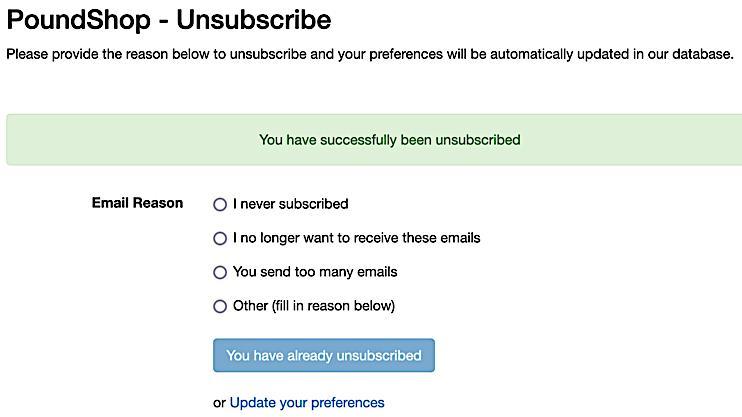The image size is (742, 417).
Task: Click the "You send too many emails" label text
Action: click(x=315, y=272)
